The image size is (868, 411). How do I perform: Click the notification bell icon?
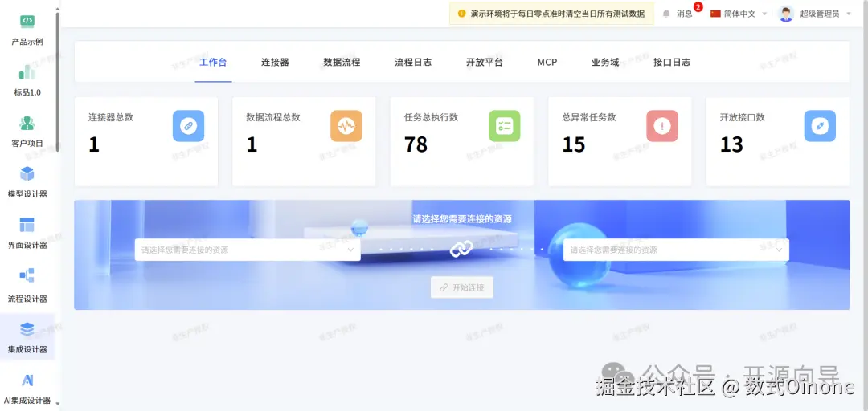pos(666,14)
